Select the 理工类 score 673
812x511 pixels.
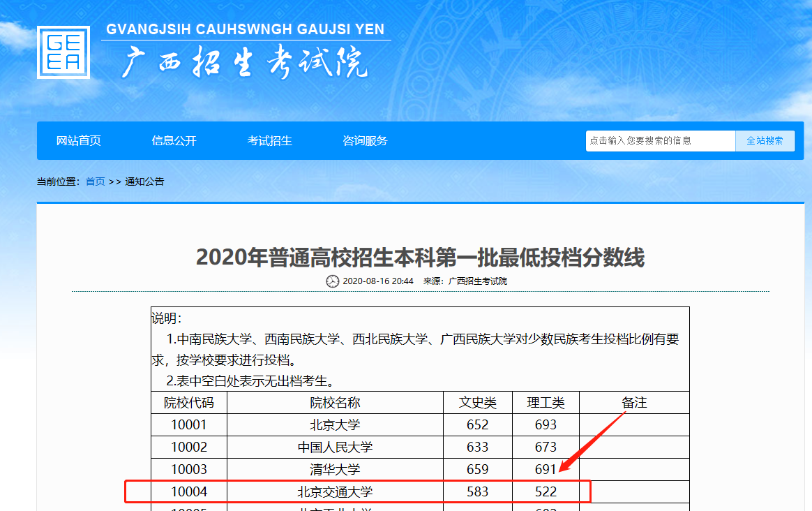point(546,447)
